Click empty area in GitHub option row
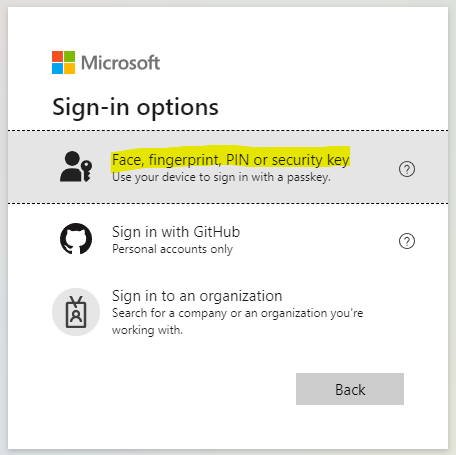 pyautogui.click(x=317, y=241)
